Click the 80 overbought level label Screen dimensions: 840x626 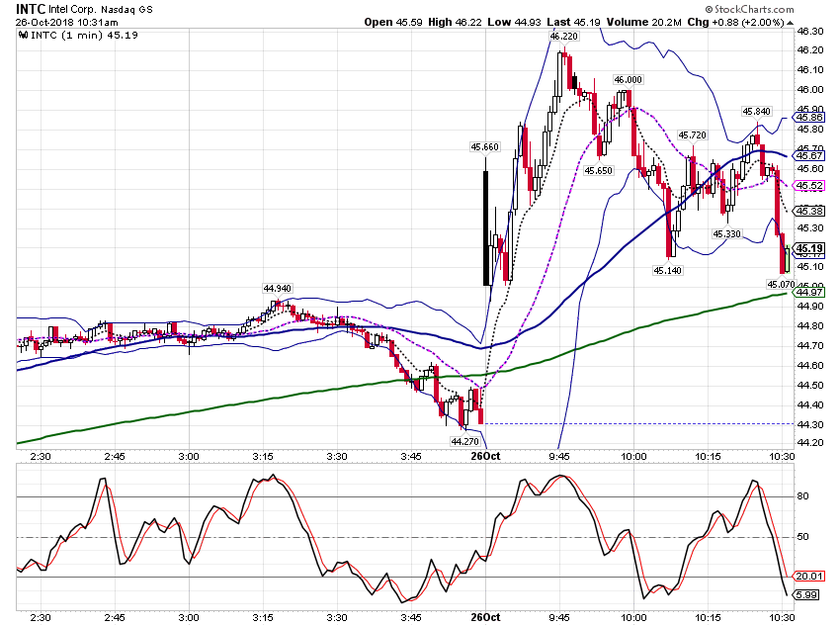pyautogui.click(x=802, y=496)
